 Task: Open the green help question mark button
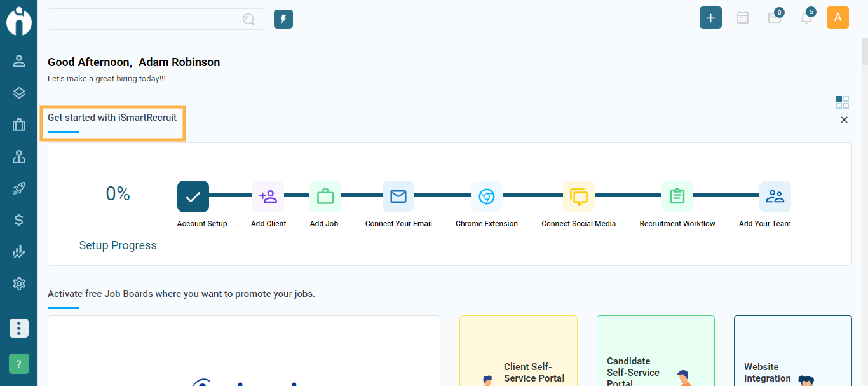click(x=19, y=364)
